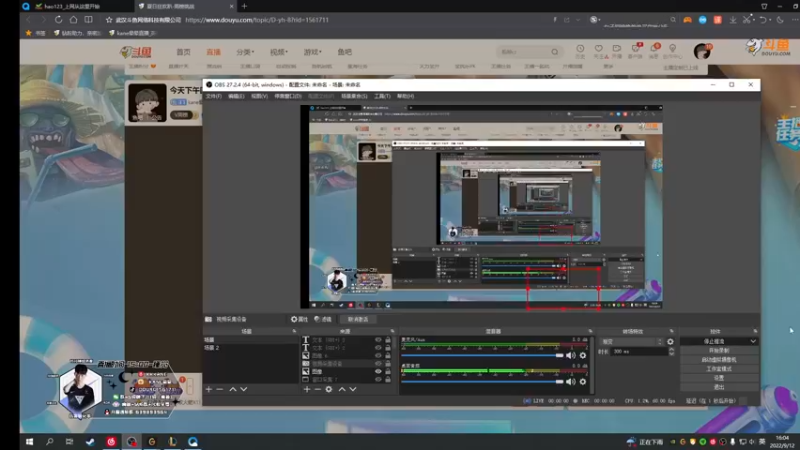Screen dimensions: 800x450
Task: Click the 工作室模式 studio mode button
Action: (x=719, y=369)
